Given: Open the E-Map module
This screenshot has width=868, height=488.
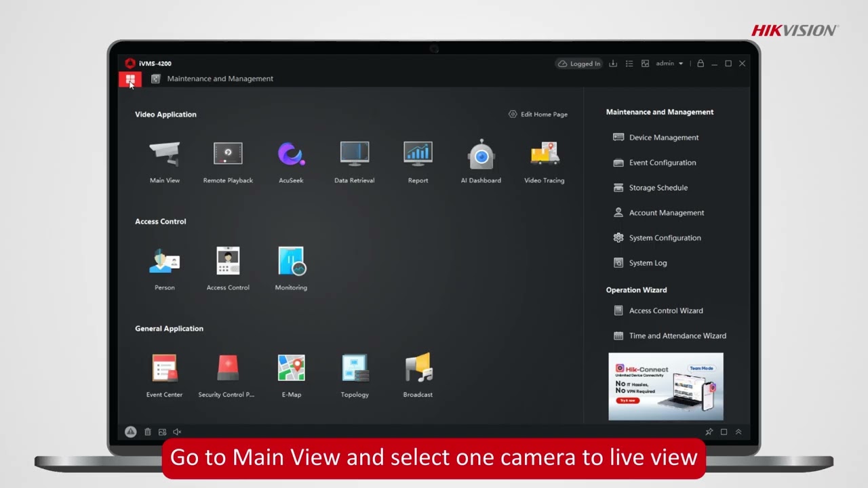Looking at the screenshot, I should coord(291,375).
